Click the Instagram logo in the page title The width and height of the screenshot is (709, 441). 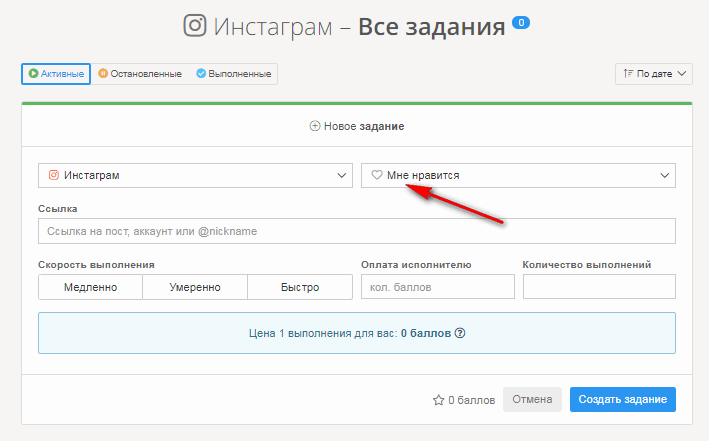[195, 26]
